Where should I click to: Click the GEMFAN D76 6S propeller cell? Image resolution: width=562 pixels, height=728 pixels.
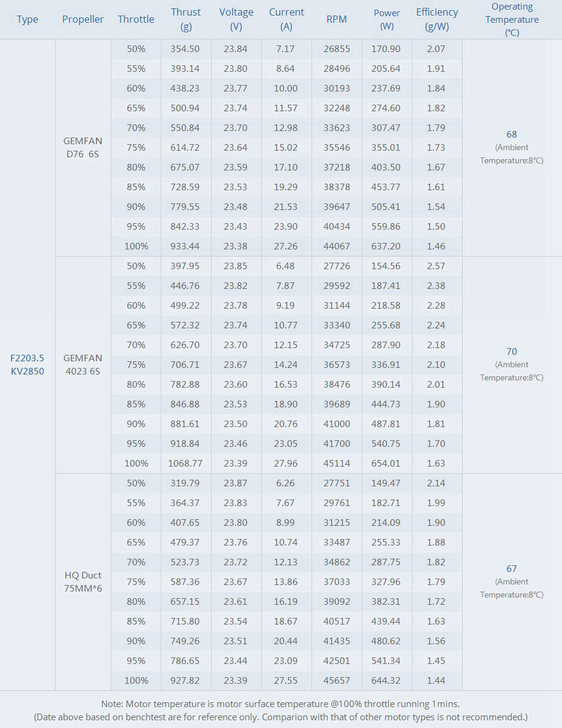coord(83,148)
